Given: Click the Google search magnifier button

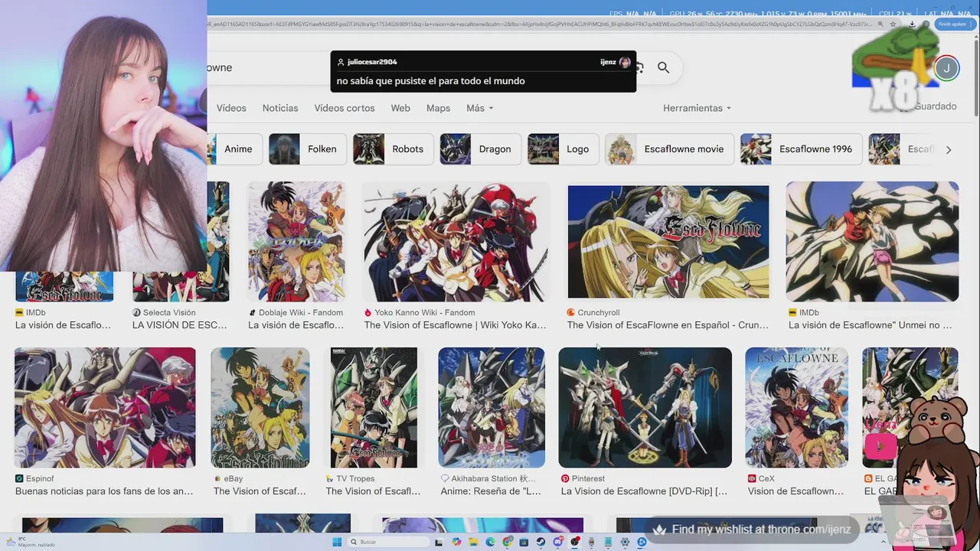Looking at the screenshot, I should pos(663,67).
